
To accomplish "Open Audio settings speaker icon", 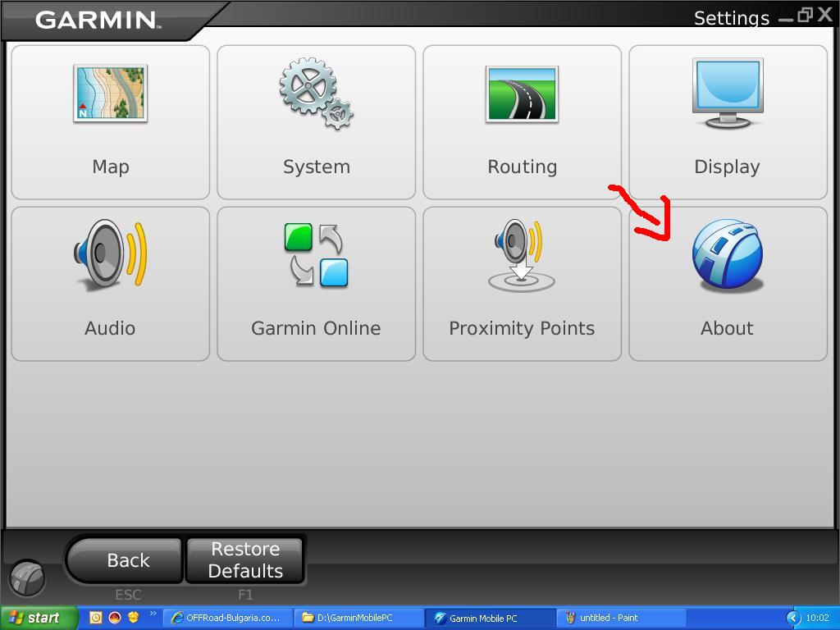I will pos(111,254).
